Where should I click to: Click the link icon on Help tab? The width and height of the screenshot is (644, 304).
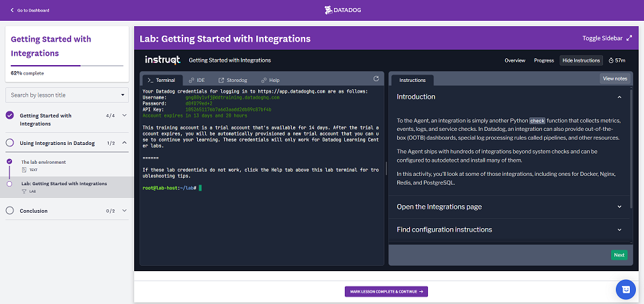(x=264, y=80)
